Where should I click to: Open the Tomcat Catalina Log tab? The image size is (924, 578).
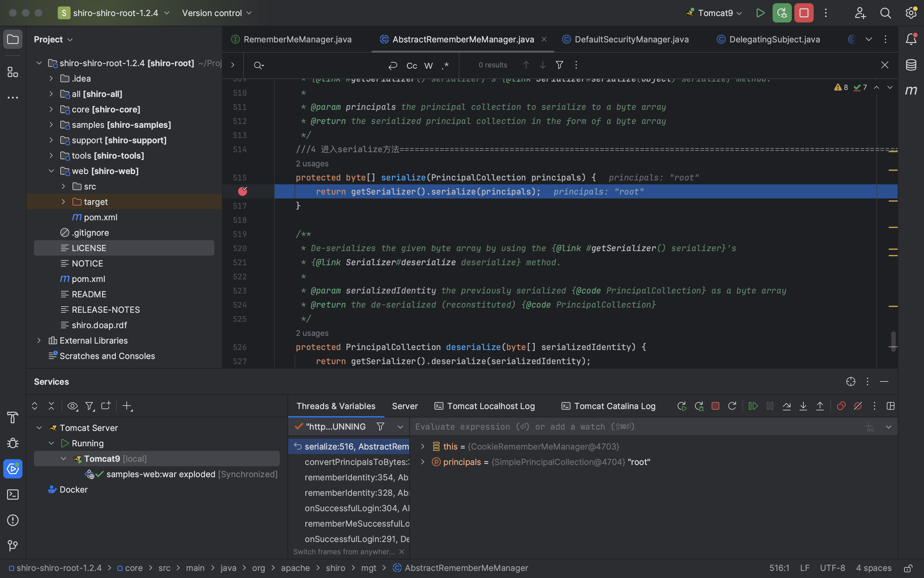[x=609, y=406]
